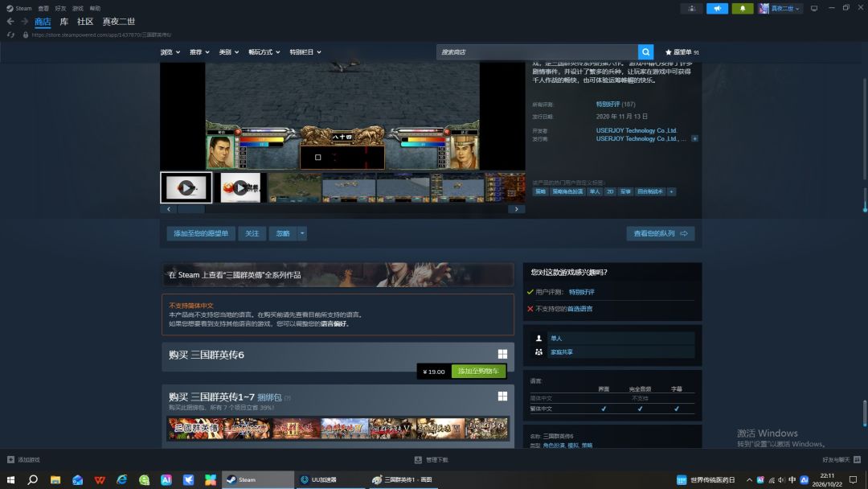The image size is (868, 489).
Task: Open the 浏览 dropdown in the store navigation
Action: (170, 52)
